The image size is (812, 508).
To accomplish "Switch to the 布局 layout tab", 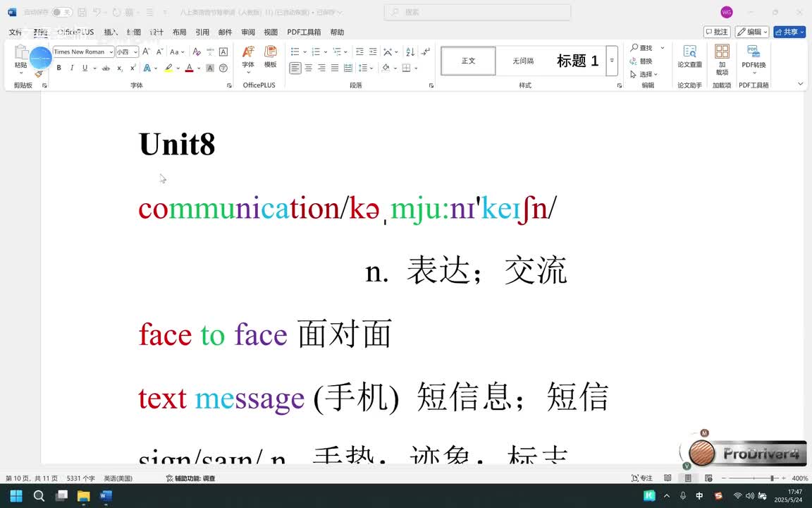I will pos(179,32).
